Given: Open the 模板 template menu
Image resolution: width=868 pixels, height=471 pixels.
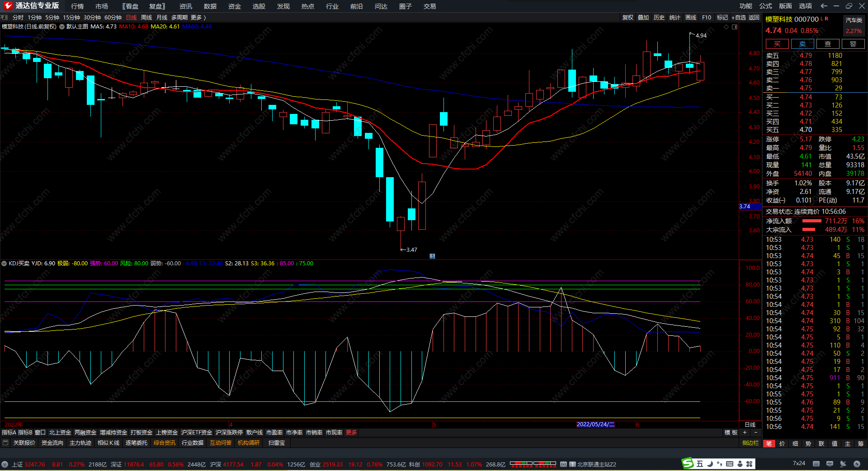Looking at the screenshot, I should click(x=731, y=433).
